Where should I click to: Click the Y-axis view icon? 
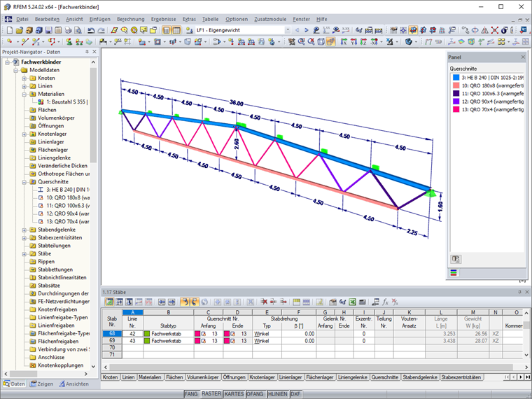pos(354,42)
